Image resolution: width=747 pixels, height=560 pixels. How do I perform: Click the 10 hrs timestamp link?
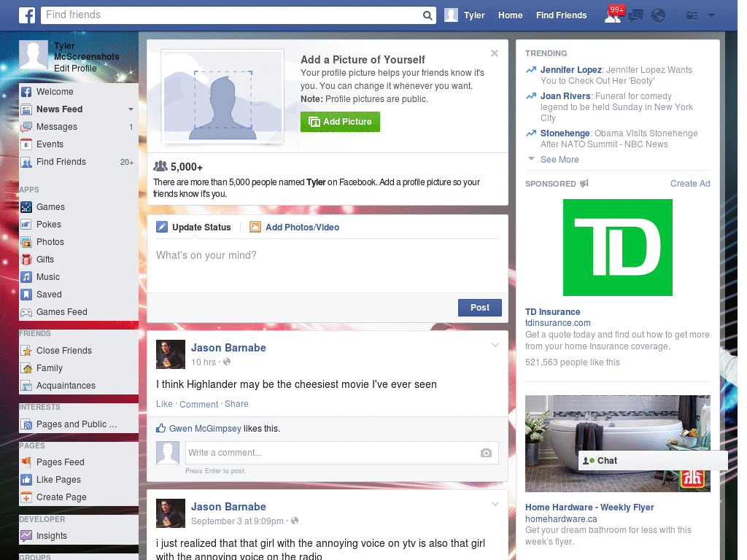pos(204,362)
